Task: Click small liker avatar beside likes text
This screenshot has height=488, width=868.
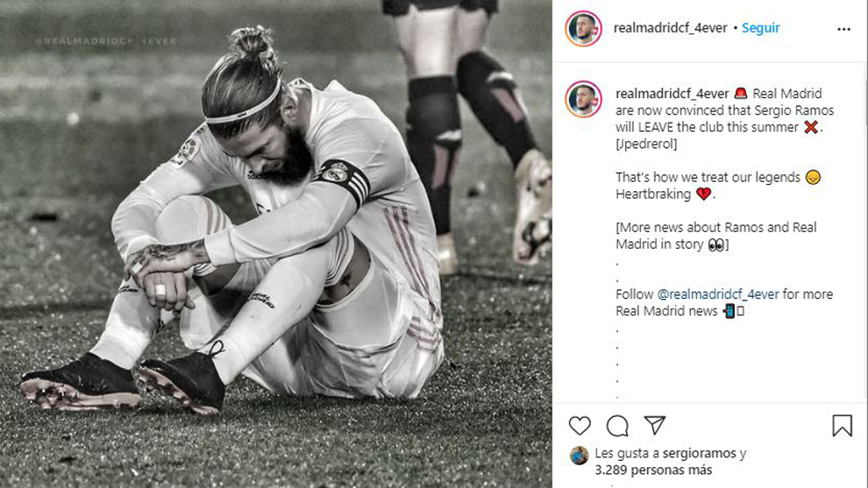Action: point(579,455)
